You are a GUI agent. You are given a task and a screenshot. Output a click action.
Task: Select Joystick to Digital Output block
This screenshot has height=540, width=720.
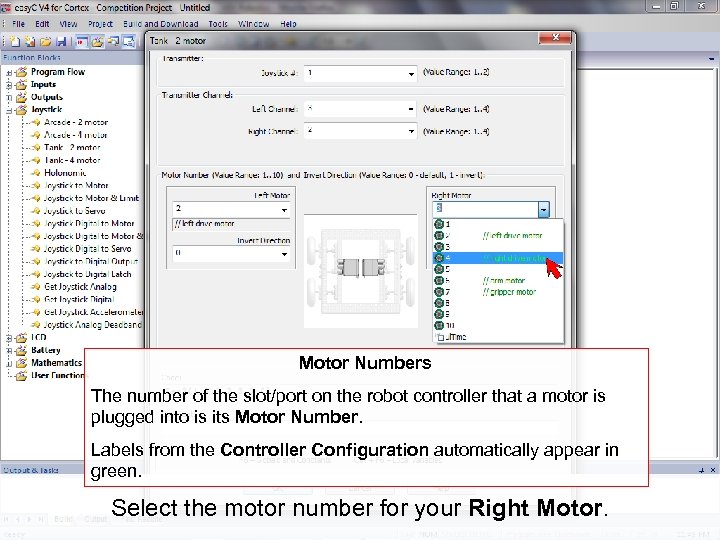coord(90,262)
